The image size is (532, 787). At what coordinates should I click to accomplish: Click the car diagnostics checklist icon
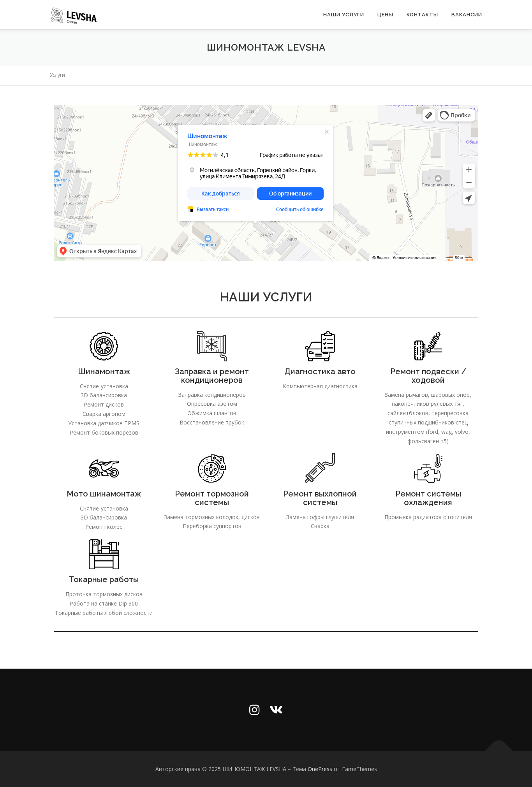(x=320, y=346)
